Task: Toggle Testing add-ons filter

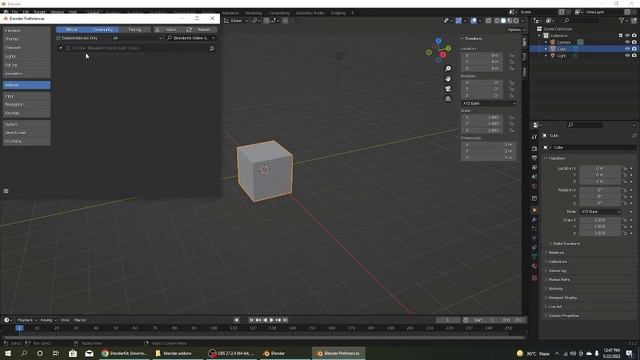Action: pyautogui.click(x=135, y=29)
